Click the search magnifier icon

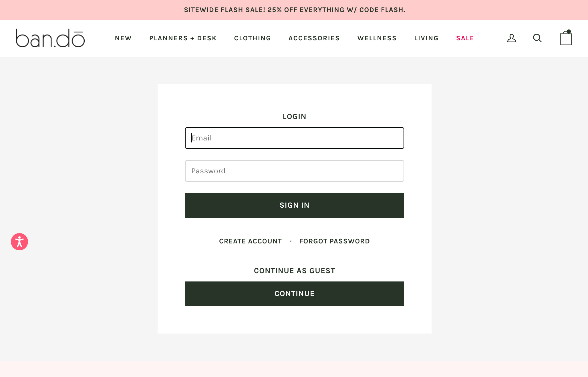click(x=537, y=38)
